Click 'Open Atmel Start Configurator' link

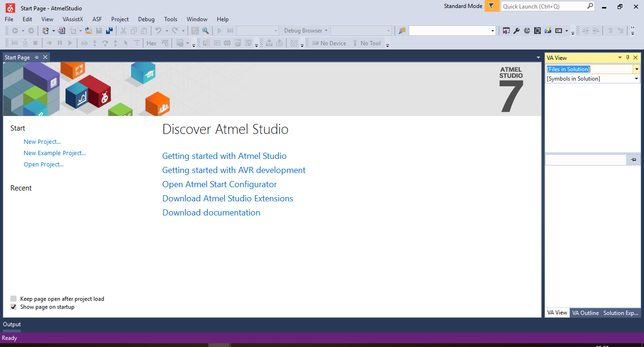(220, 184)
